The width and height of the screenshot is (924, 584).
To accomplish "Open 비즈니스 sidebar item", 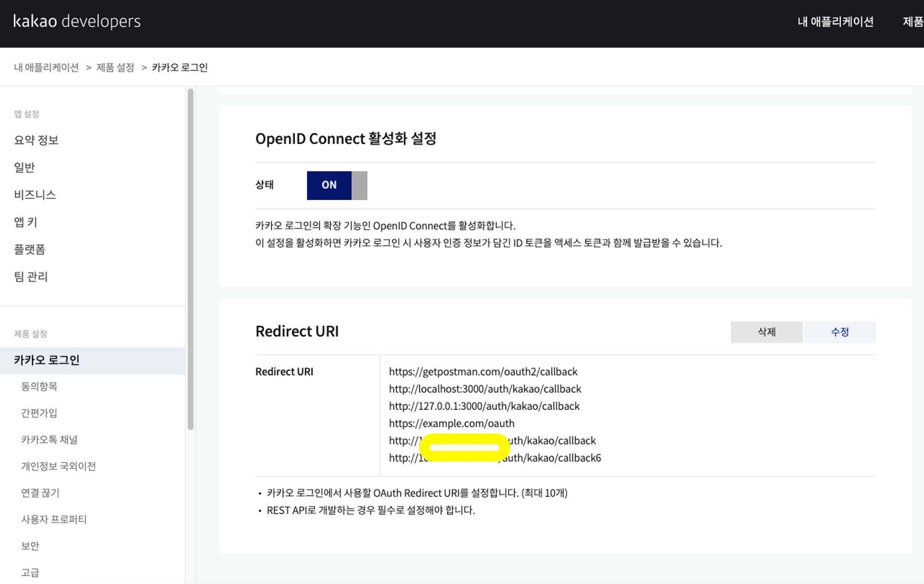I will pyautogui.click(x=35, y=195).
